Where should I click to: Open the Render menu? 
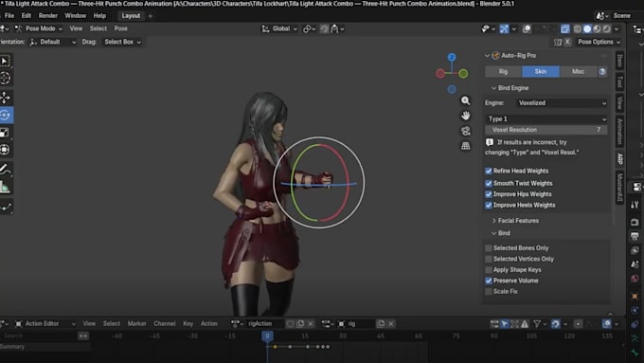48,15
